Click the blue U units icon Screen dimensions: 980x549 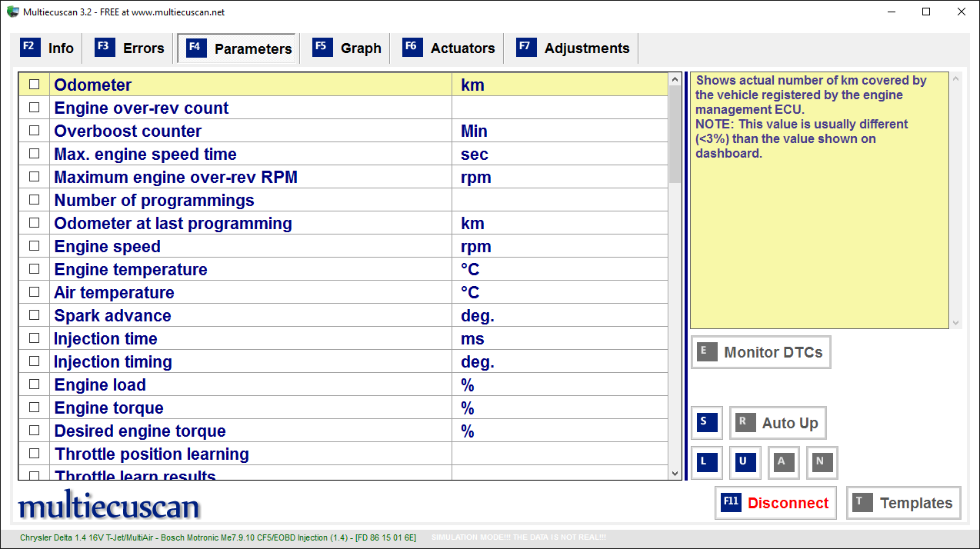(x=745, y=462)
